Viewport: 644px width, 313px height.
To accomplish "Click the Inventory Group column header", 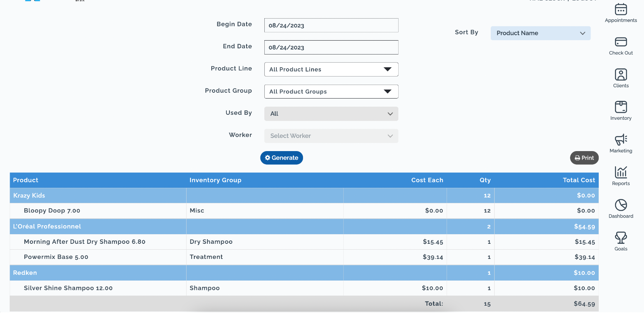I will (215, 180).
